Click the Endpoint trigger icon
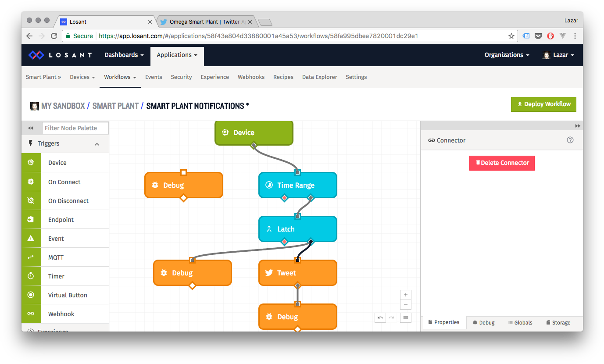 coord(31,220)
